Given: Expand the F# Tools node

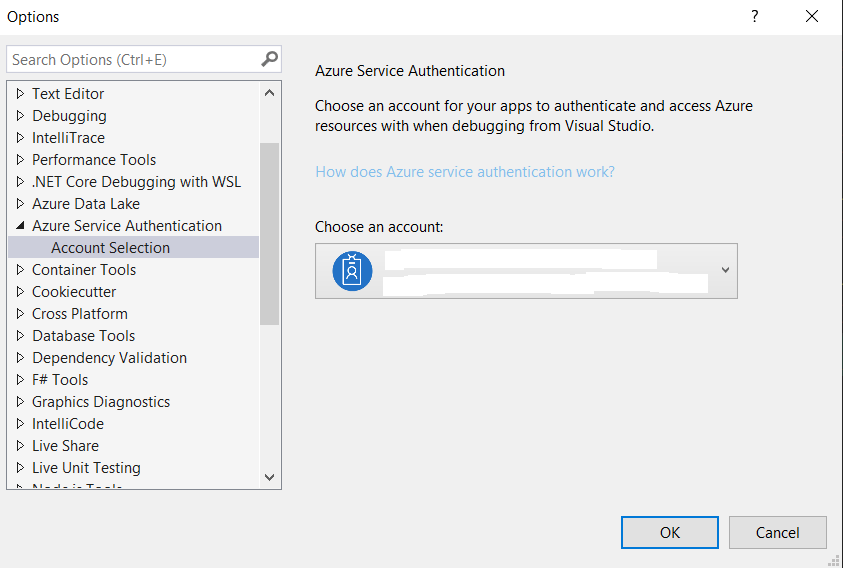Looking at the screenshot, I should 20,380.
